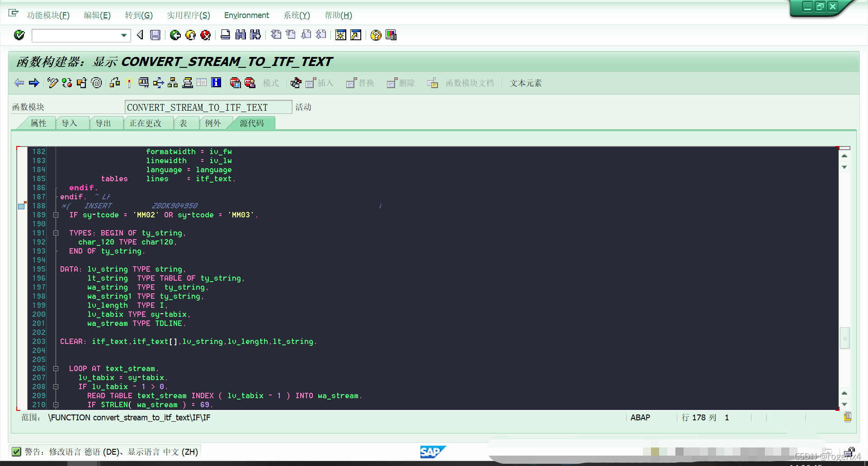Click the editor vertical scrollbar thumb
868x466 pixels.
coord(844,338)
